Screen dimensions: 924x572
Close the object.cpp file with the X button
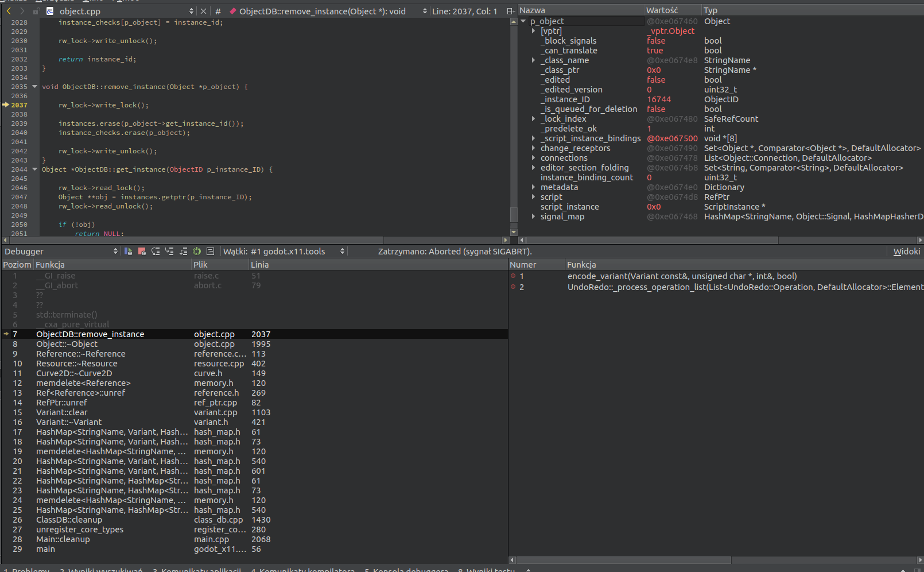[204, 11]
